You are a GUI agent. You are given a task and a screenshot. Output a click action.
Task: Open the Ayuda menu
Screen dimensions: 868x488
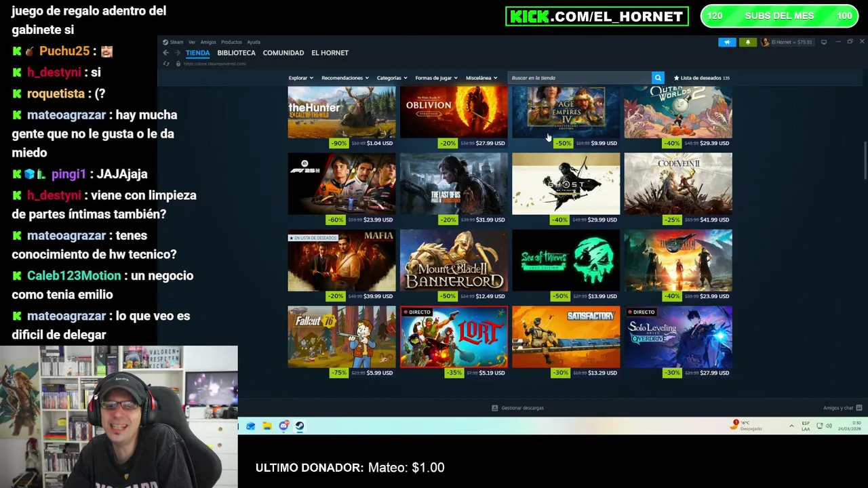pos(254,42)
